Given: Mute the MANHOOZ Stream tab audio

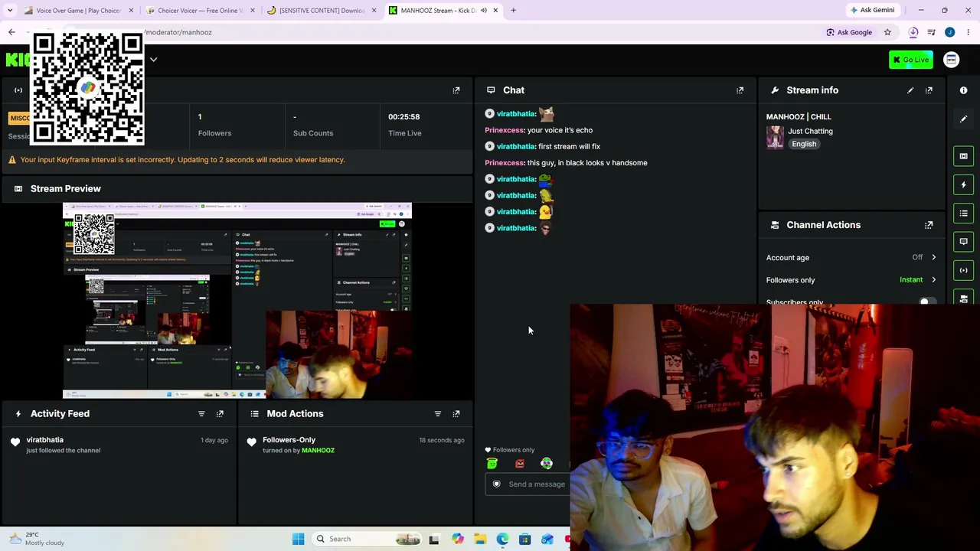Looking at the screenshot, I should click(483, 11).
